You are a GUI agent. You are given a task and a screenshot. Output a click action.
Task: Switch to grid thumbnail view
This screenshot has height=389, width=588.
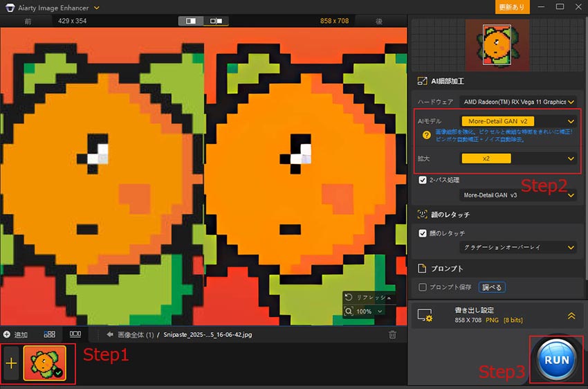pos(50,334)
